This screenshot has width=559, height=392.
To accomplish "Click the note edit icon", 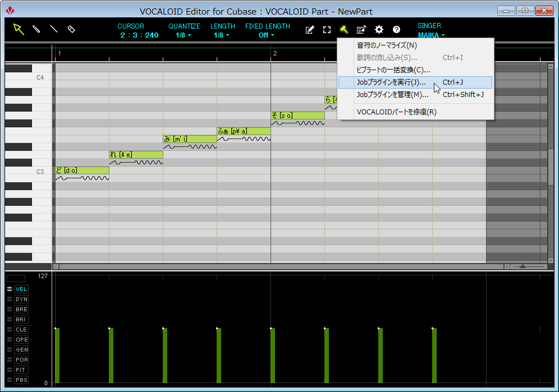I will point(310,30).
